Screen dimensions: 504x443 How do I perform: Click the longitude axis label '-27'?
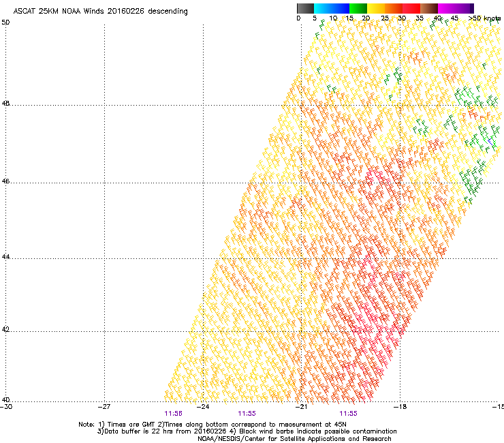click(104, 407)
